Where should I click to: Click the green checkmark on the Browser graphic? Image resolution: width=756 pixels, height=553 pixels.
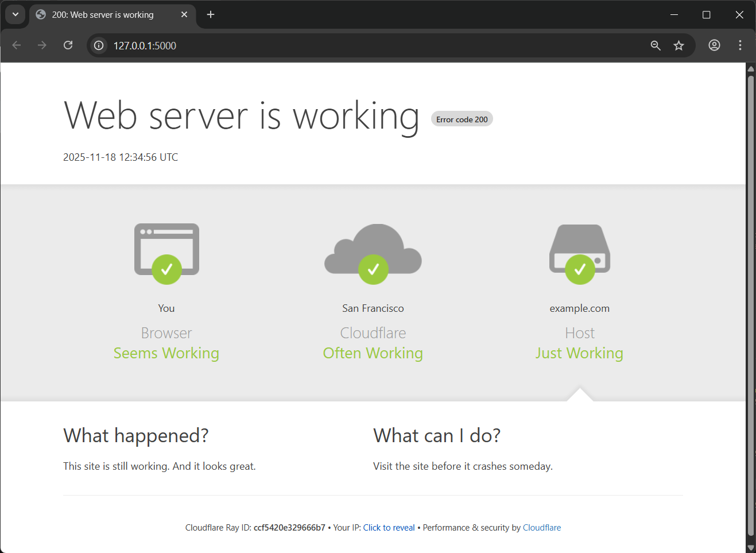pos(166,269)
